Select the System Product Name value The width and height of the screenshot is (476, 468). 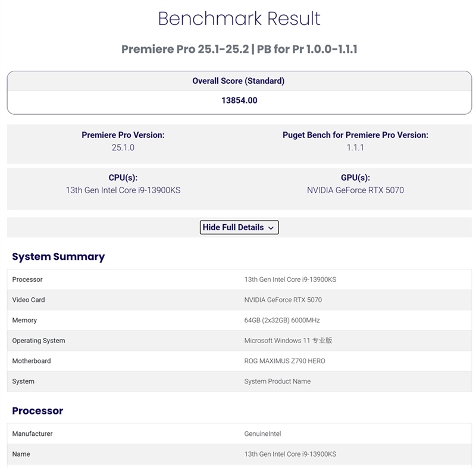pos(277,381)
